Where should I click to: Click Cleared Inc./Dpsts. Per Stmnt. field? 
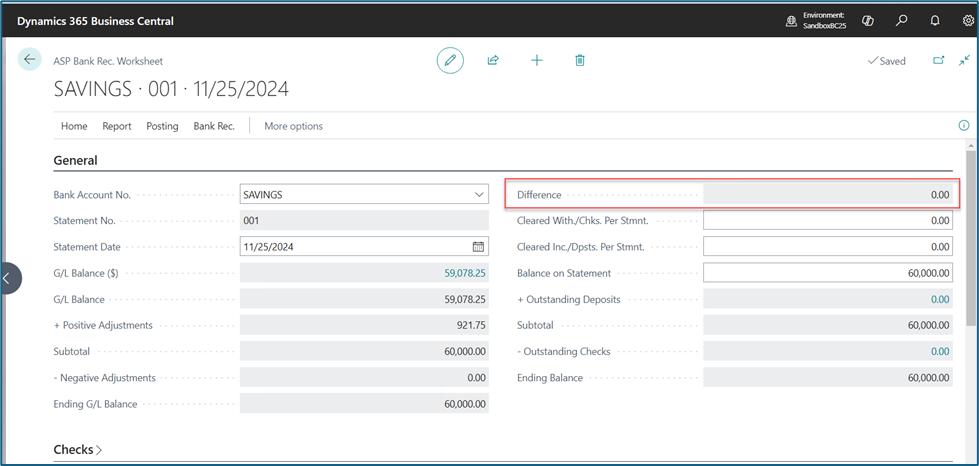tap(828, 247)
